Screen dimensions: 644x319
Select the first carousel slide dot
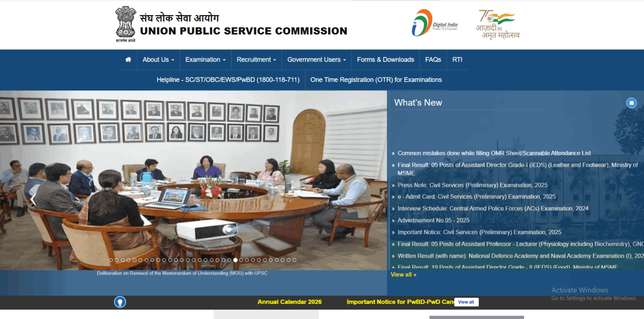111,260
